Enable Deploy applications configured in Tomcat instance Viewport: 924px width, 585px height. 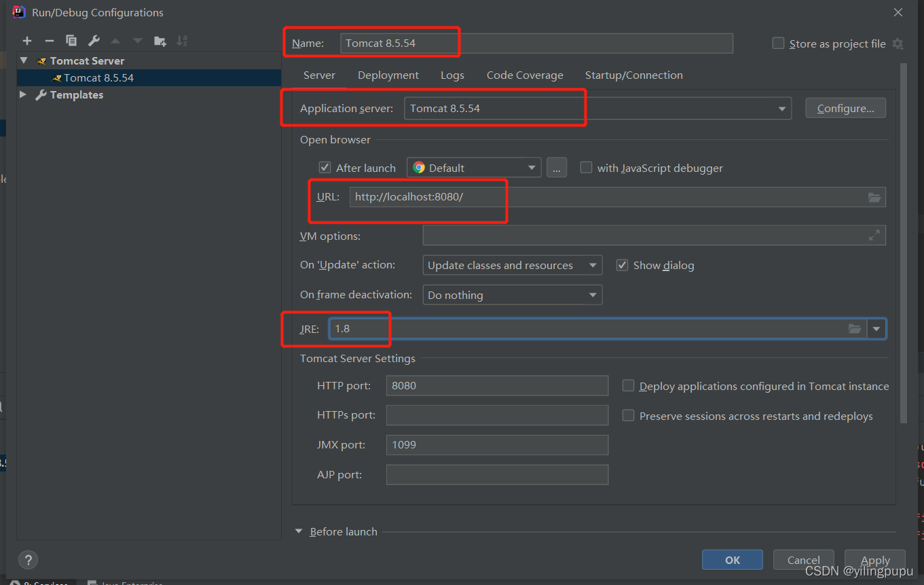click(628, 385)
